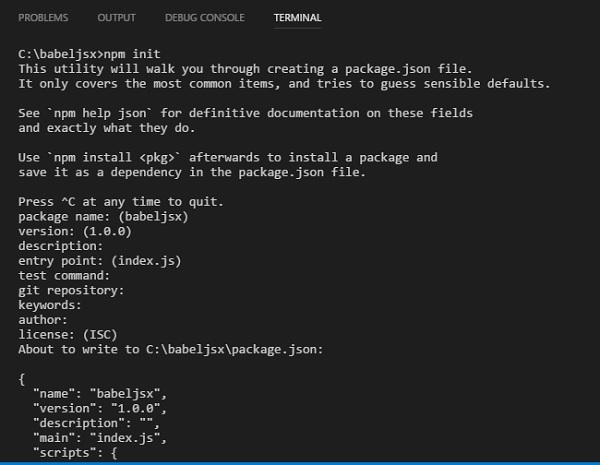Select the TERMINAL tab
Screen dimensions: 600x465
(297, 19)
